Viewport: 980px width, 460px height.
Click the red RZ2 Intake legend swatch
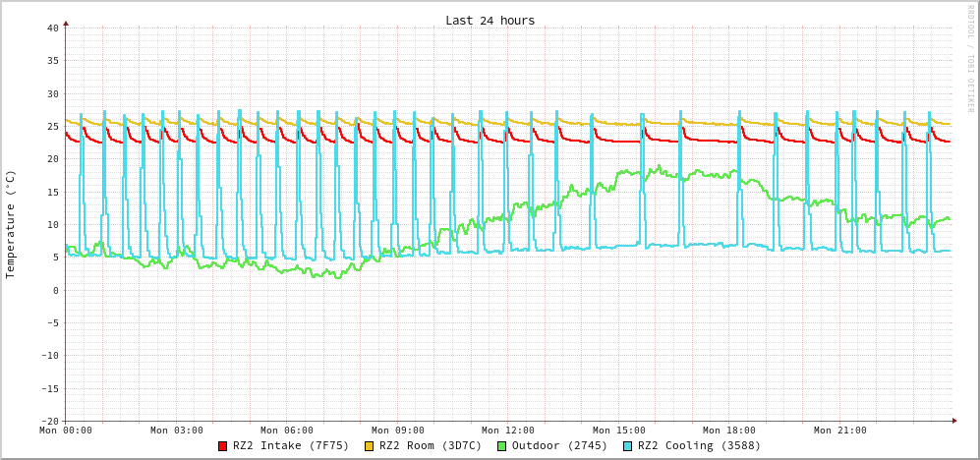click(x=223, y=446)
